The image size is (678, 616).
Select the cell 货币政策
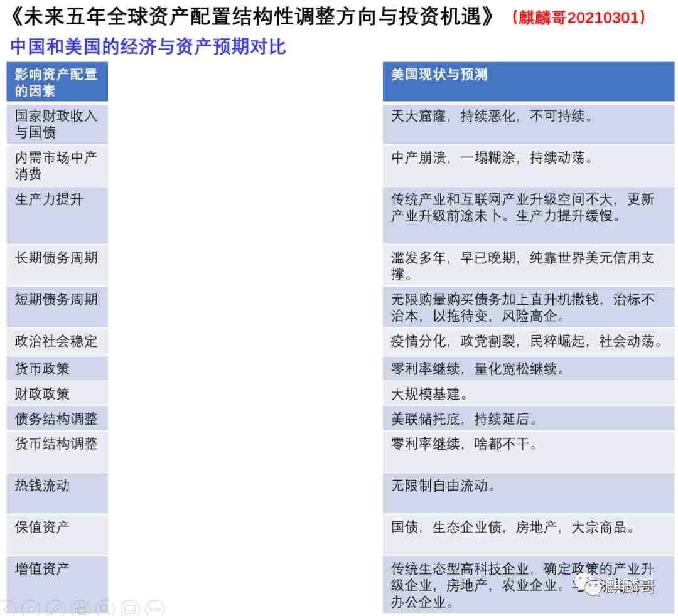(x=57, y=368)
